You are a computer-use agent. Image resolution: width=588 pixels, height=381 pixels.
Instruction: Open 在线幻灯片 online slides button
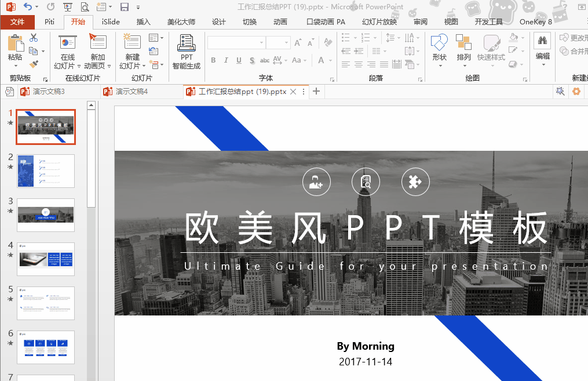point(68,52)
